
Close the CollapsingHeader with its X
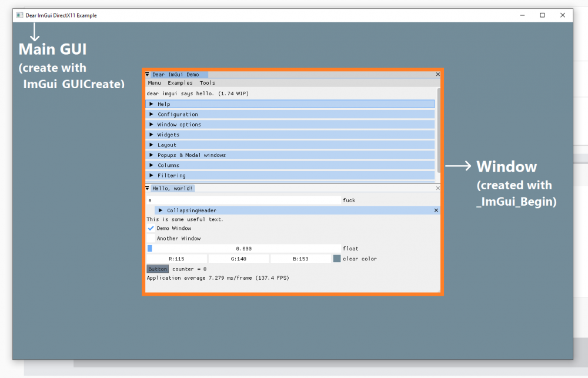436,210
